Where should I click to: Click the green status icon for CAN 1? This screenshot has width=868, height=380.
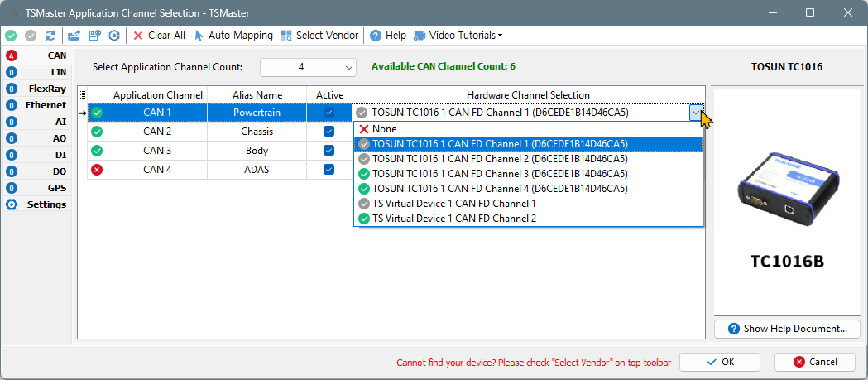(98, 113)
